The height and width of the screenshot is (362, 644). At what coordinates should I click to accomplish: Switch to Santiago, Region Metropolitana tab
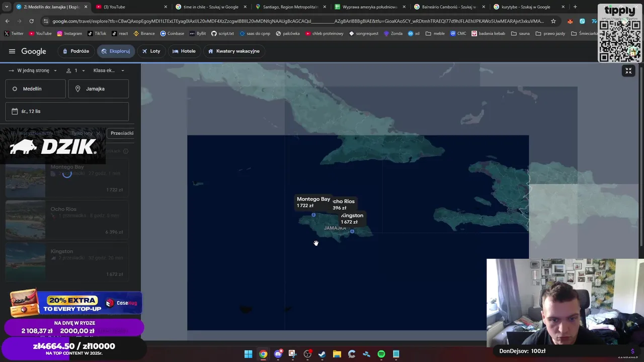coord(291,7)
